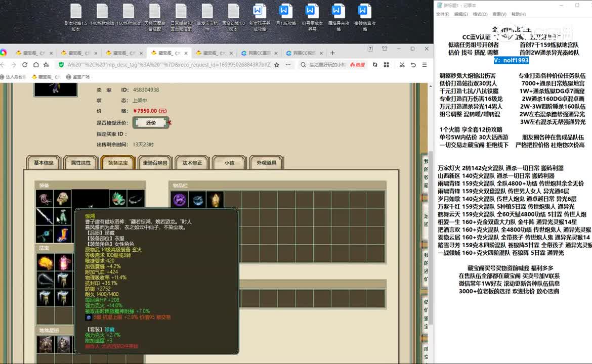Click Notepad line starting 万家灯火
The width and height of the screenshot is (592, 364).
[500, 168]
